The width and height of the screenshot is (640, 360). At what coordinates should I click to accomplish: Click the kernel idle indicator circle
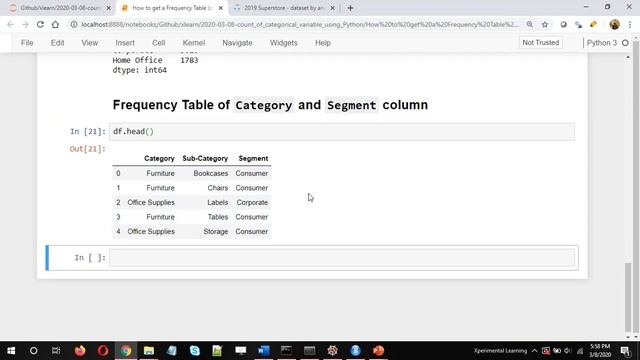pos(625,43)
